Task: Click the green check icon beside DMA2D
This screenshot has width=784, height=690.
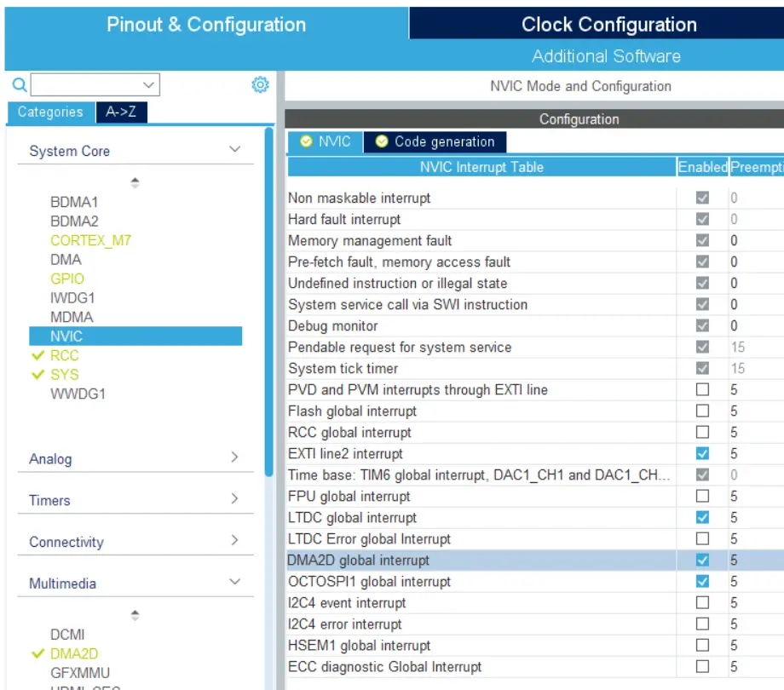Action: click(x=37, y=654)
